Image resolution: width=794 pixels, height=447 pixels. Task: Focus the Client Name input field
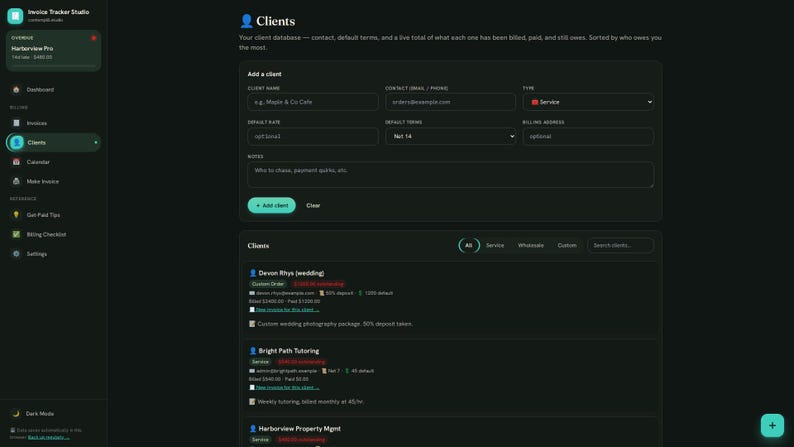click(x=313, y=102)
